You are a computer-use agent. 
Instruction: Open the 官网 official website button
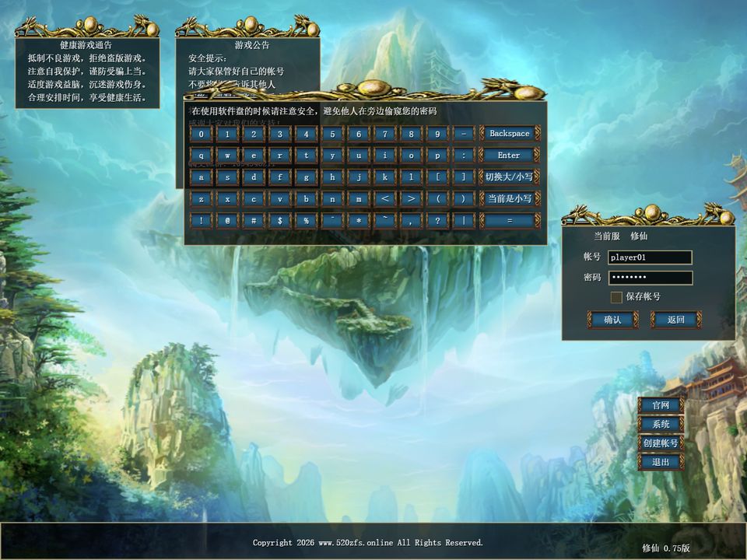pyautogui.click(x=661, y=405)
